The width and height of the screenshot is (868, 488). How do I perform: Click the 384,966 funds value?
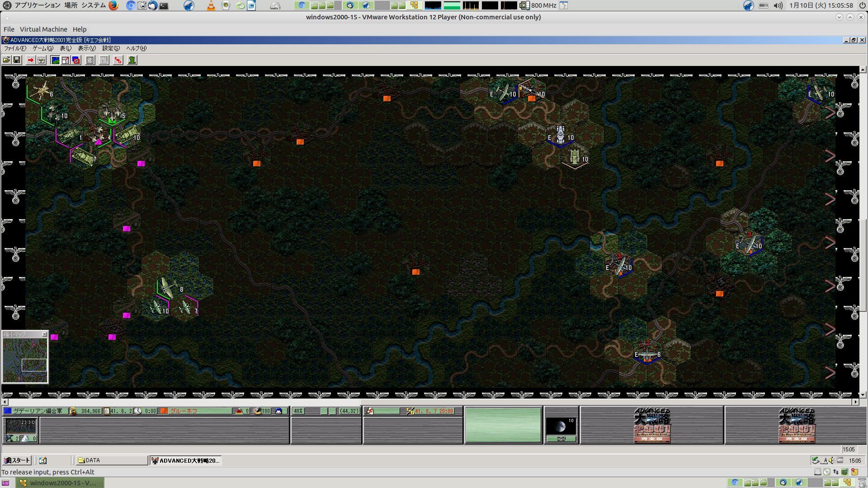(90, 411)
